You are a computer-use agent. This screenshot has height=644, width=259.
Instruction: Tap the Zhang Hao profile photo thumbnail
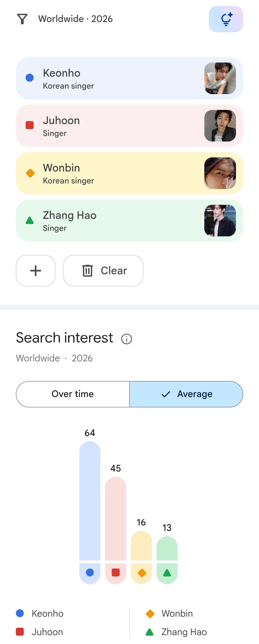[220, 221]
